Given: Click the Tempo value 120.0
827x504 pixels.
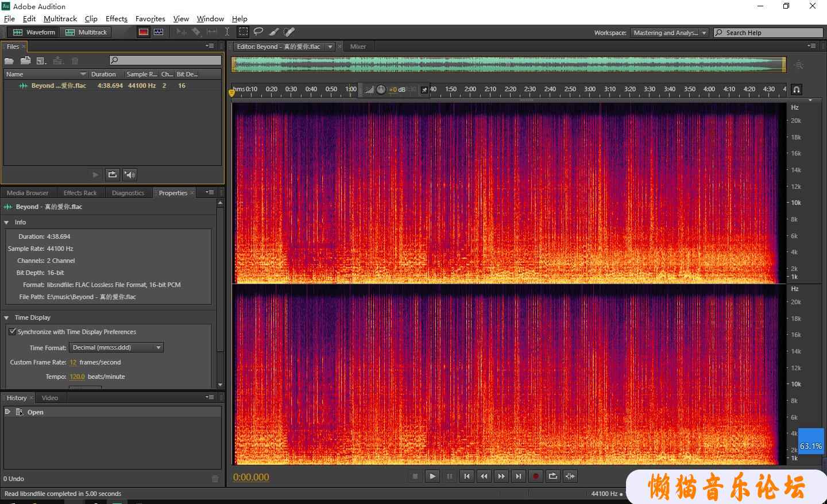Looking at the screenshot, I should coord(77,377).
